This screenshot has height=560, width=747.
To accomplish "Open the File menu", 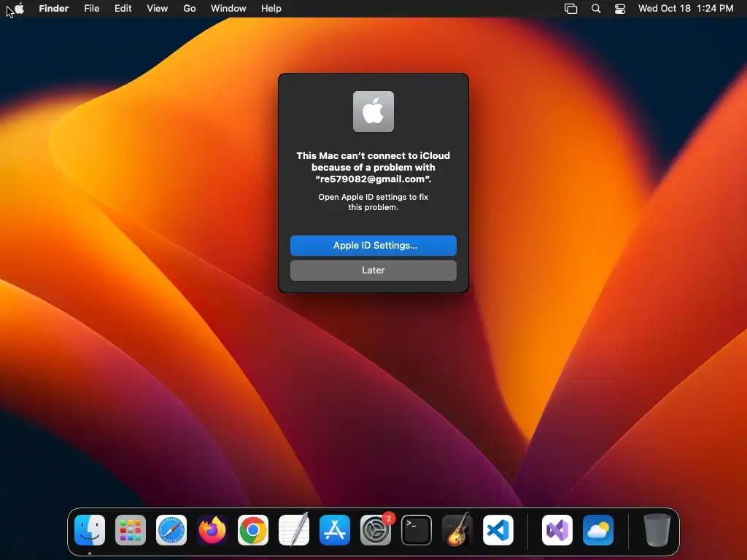I will pyautogui.click(x=91, y=9).
